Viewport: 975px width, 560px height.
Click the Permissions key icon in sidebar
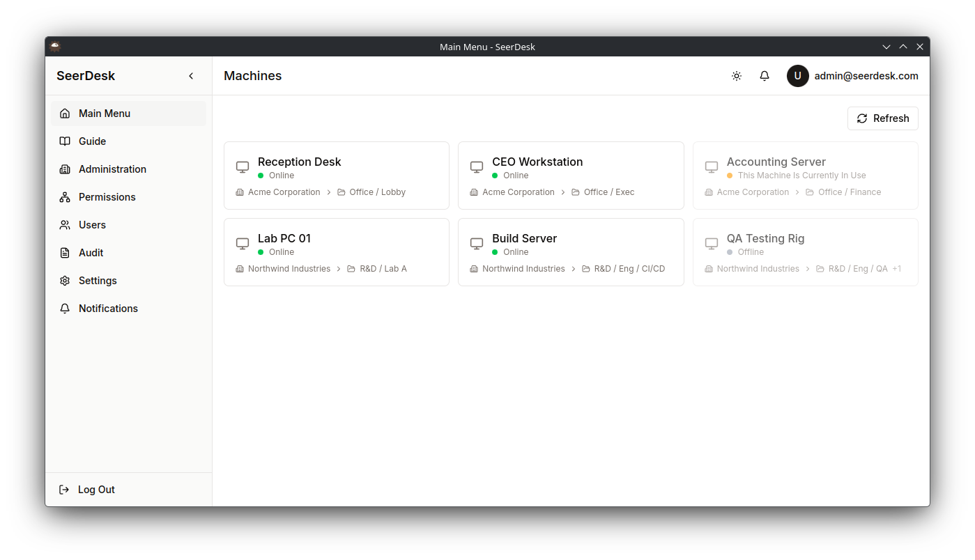click(x=64, y=196)
